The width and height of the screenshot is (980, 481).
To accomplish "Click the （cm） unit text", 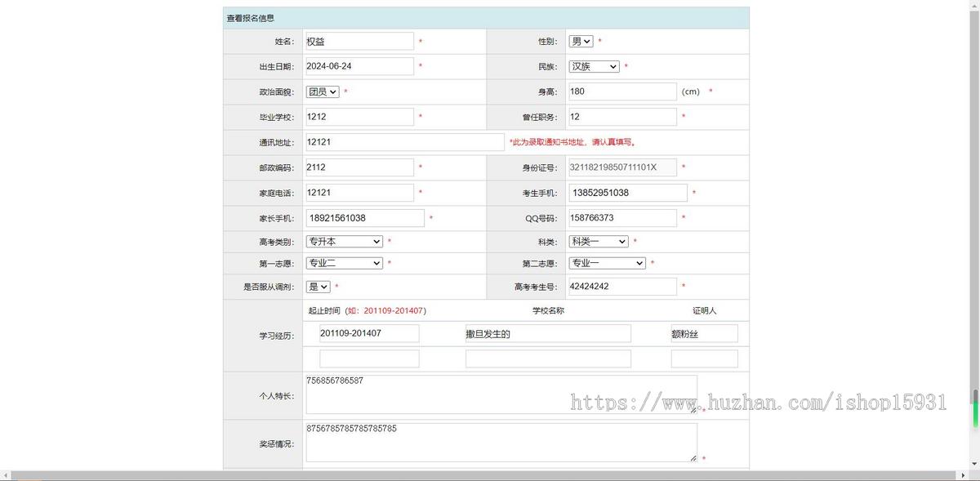I will coord(691,92).
